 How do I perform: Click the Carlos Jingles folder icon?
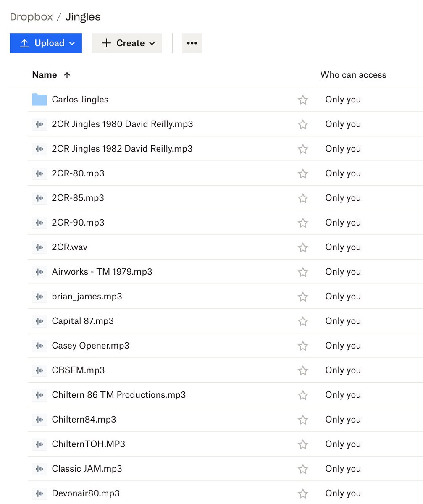pyautogui.click(x=39, y=100)
